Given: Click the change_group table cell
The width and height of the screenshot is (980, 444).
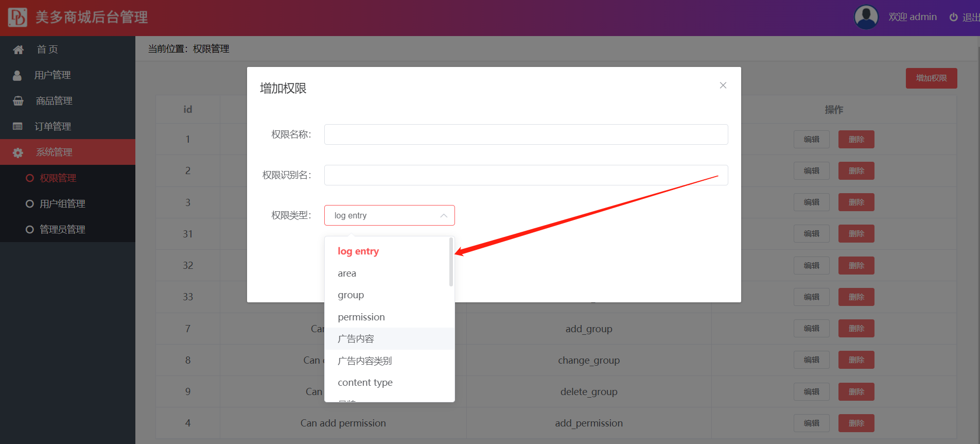Looking at the screenshot, I should click(589, 361).
